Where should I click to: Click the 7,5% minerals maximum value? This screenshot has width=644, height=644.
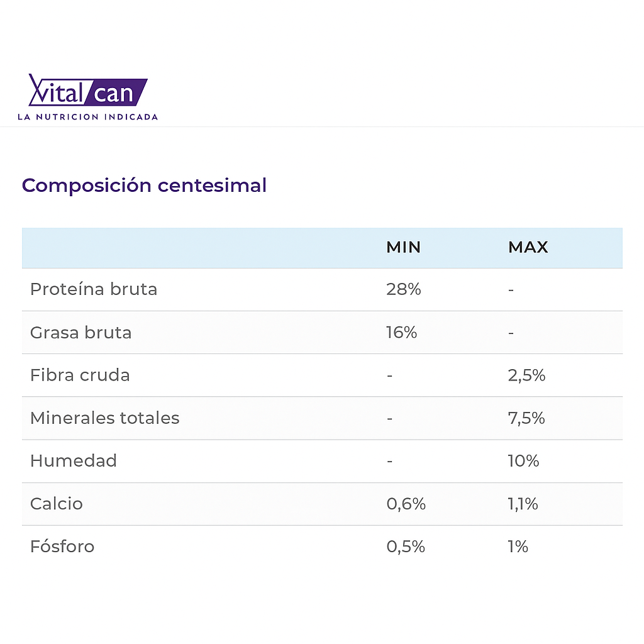[x=526, y=418]
